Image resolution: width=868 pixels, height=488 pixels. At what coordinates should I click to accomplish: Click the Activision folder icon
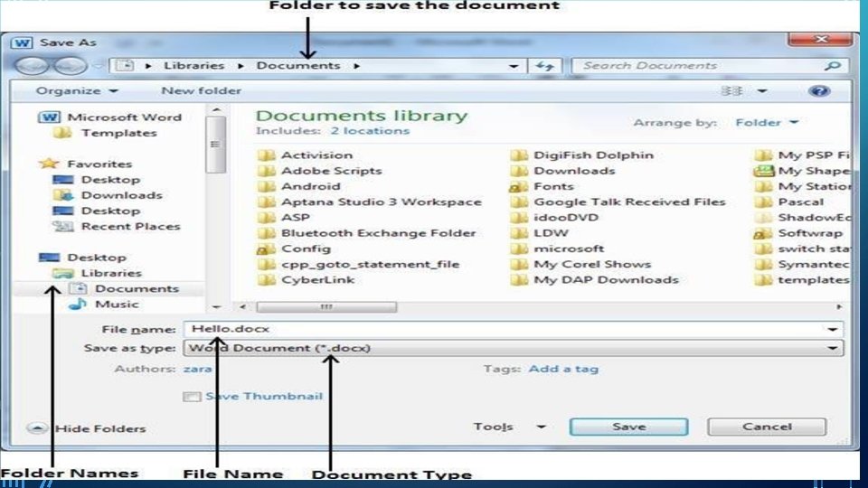click(266, 155)
